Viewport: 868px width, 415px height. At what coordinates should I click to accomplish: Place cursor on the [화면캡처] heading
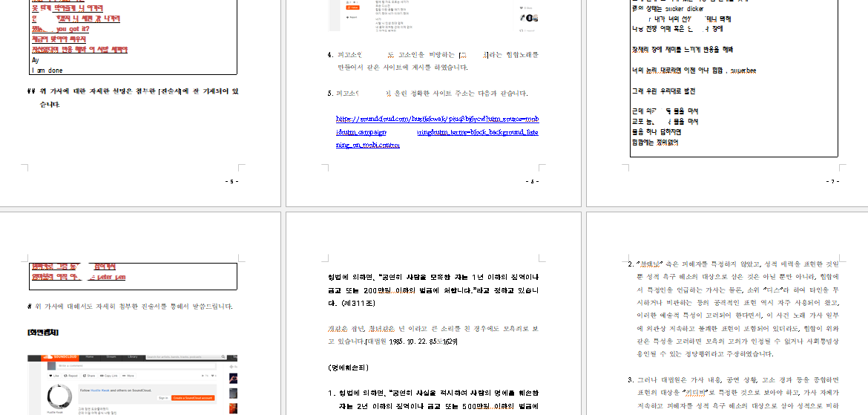(43, 332)
